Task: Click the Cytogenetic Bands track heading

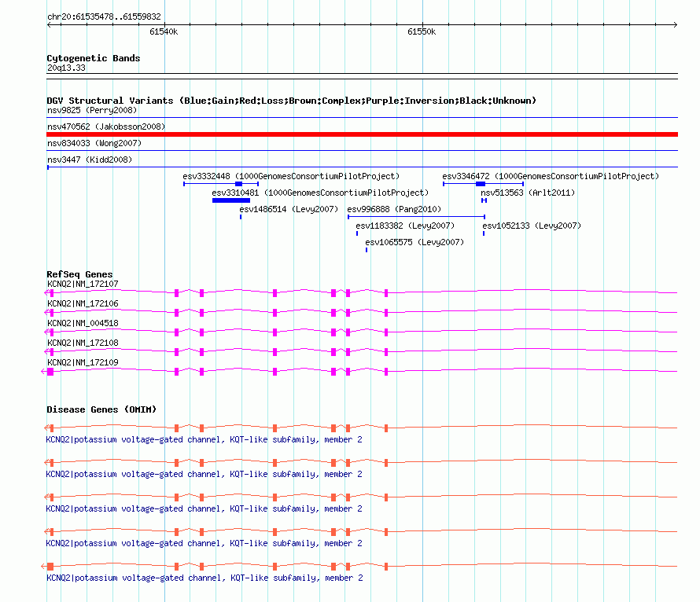Action: pos(94,58)
